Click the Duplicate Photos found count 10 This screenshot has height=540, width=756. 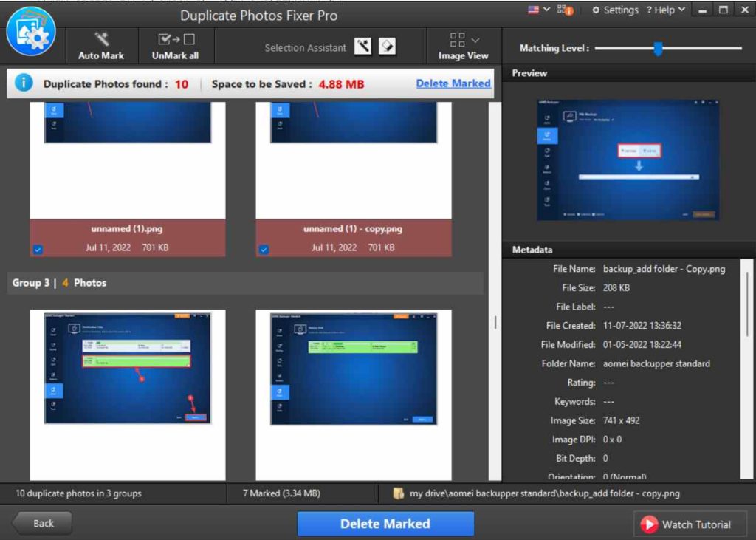[x=182, y=84]
